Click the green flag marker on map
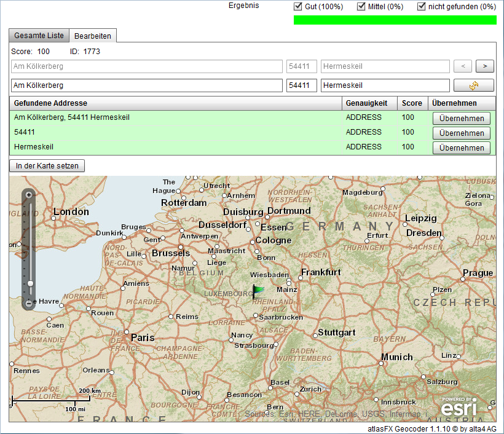The height and width of the screenshot is (434, 504). point(258,291)
